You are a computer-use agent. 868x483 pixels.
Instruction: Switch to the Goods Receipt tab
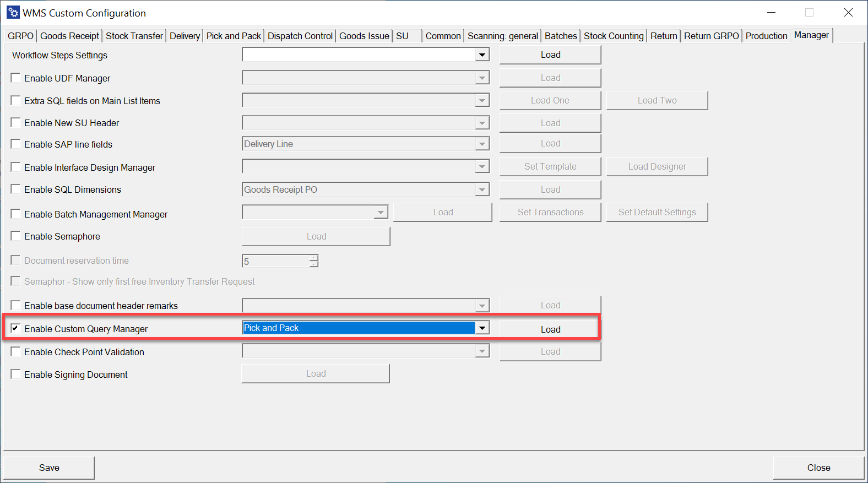69,36
